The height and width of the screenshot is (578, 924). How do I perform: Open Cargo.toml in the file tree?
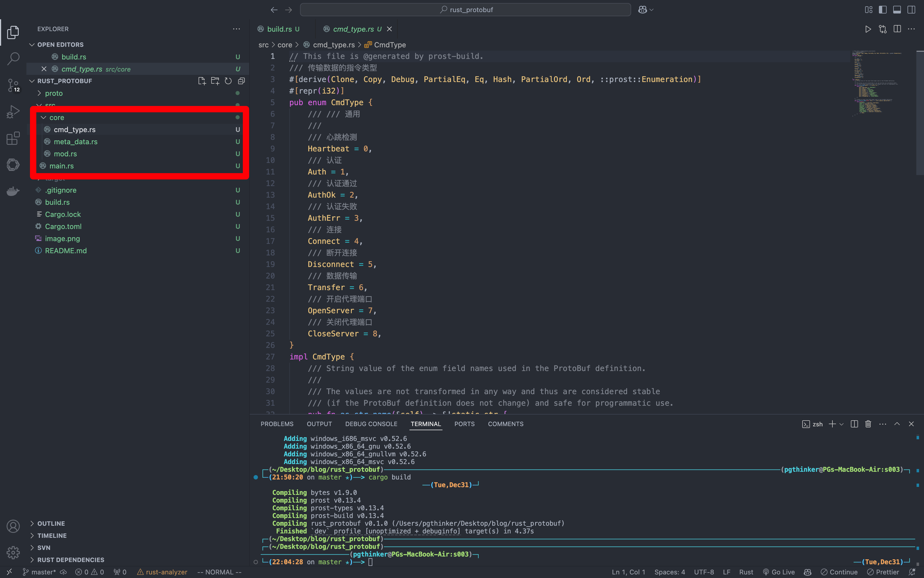(63, 226)
